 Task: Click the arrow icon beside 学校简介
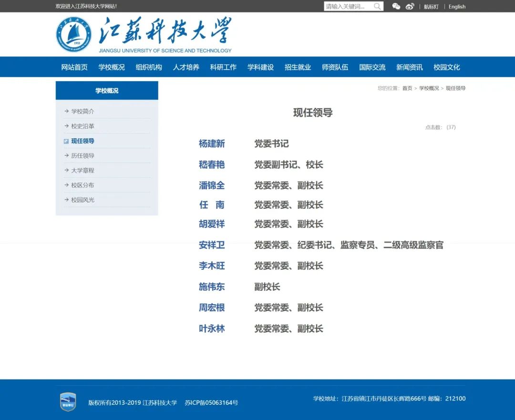point(66,111)
